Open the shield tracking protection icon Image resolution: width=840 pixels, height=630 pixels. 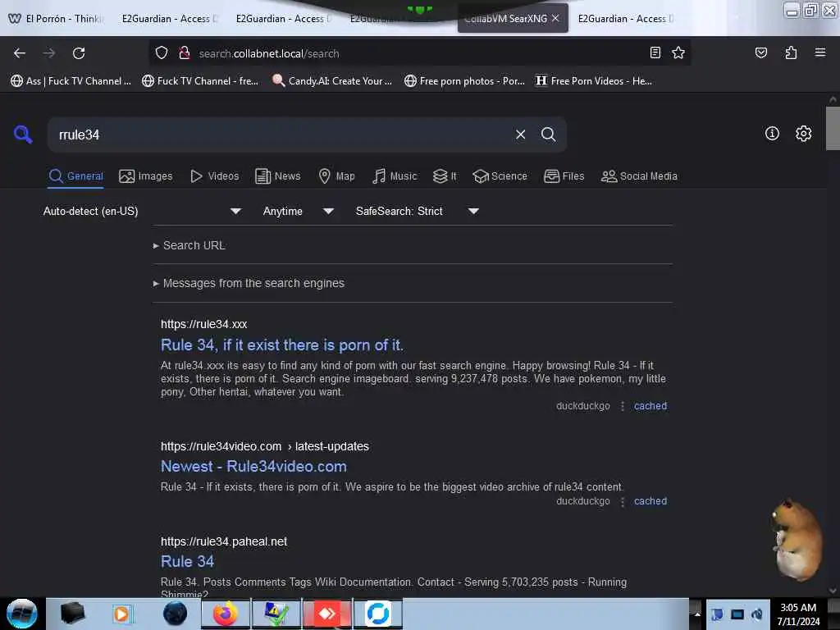point(162,53)
